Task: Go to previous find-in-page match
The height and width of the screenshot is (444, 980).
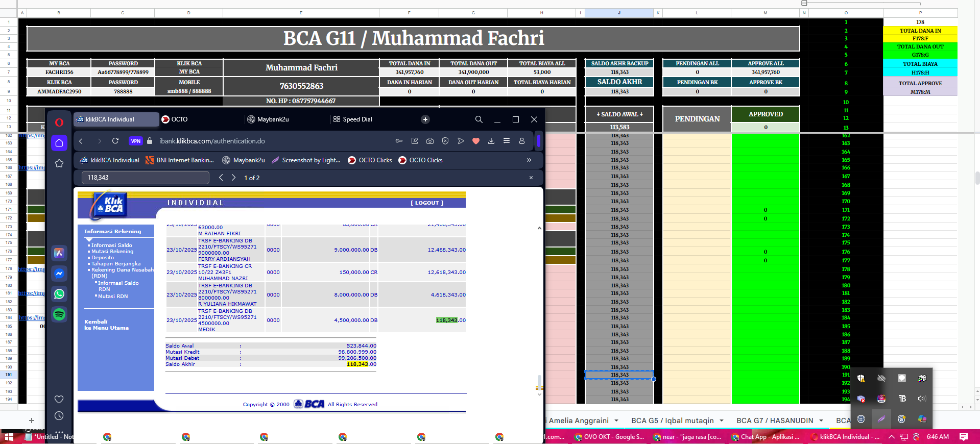Action: (221, 178)
